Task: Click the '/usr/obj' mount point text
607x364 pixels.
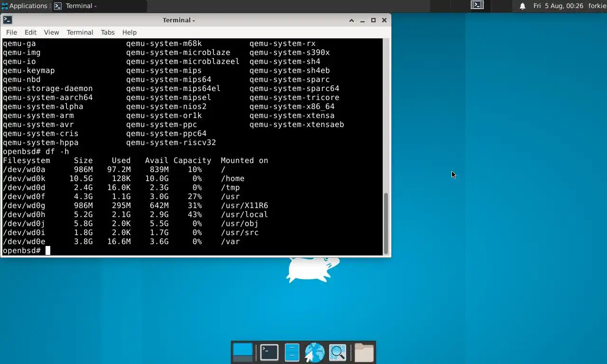Action: [240, 224]
